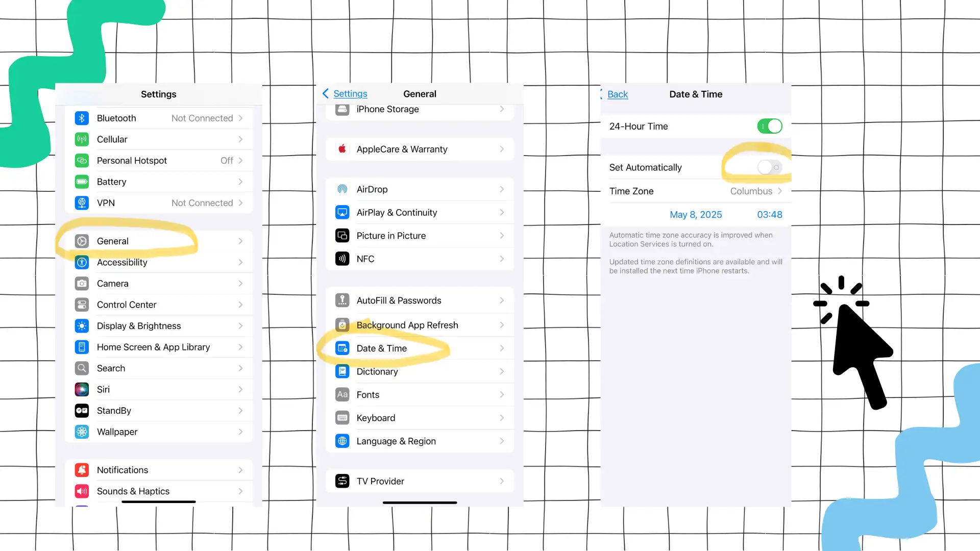The height and width of the screenshot is (551, 980).
Task: Tap the green Battery icon
Action: [82, 182]
